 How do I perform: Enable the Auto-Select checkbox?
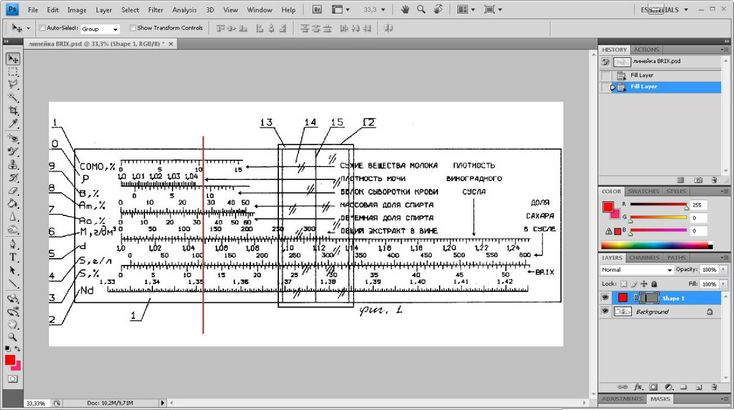point(42,29)
